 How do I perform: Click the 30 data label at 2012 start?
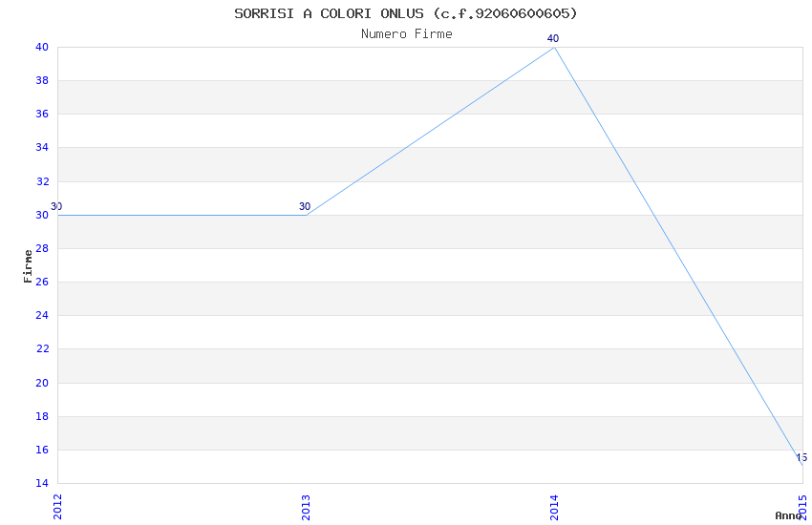pyautogui.click(x=56, y=206)
